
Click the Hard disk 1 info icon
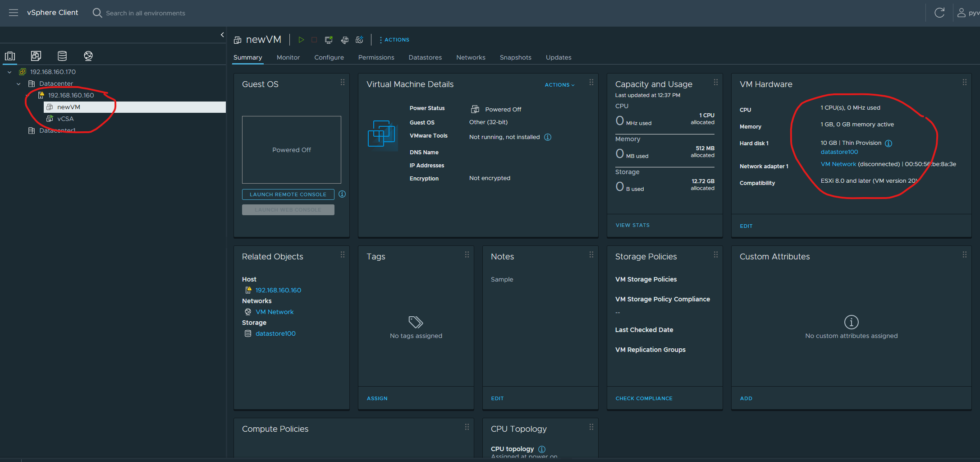pos(888,143)
